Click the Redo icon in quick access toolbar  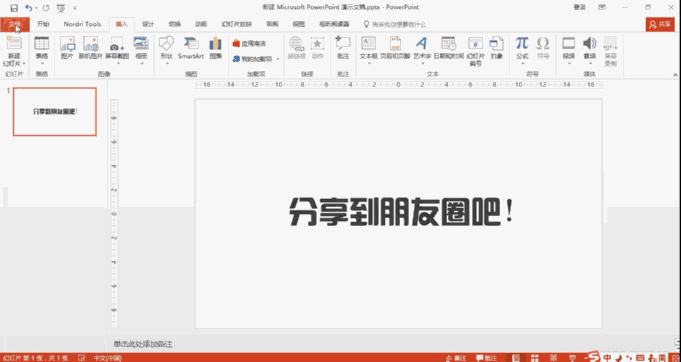coord(46,8)
